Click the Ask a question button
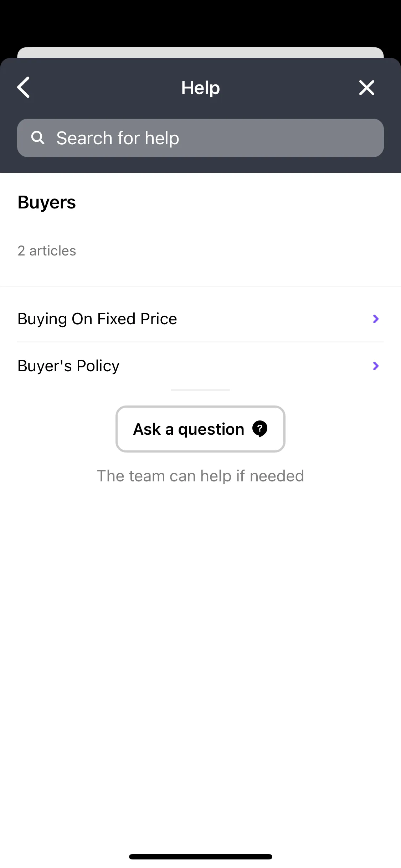 200,429
